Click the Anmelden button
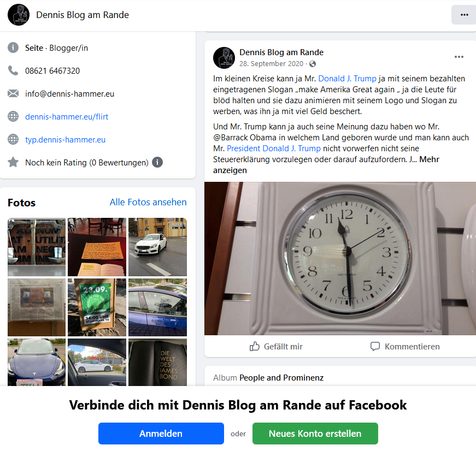 click(x=161, y=434)
